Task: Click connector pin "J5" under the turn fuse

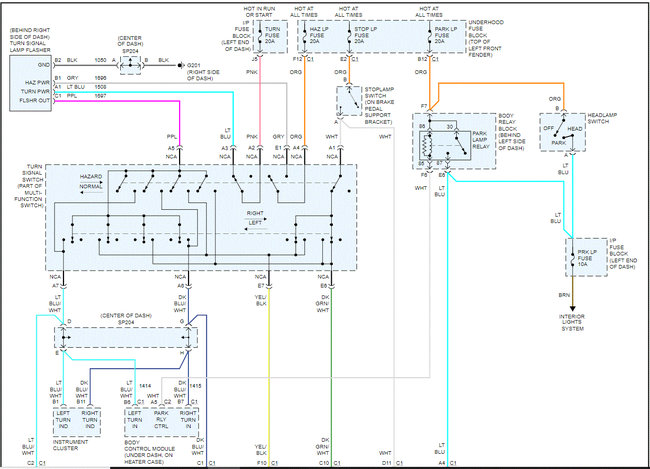Action: 255,59
